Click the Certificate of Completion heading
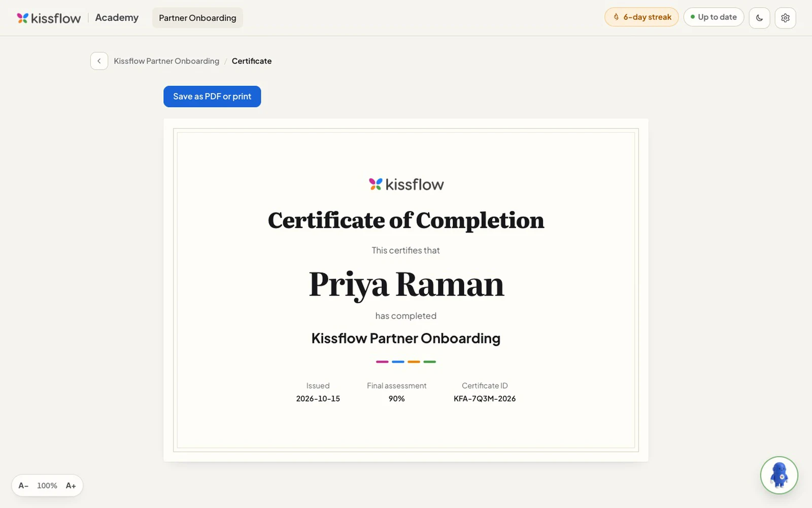 (x=406, y=220)
